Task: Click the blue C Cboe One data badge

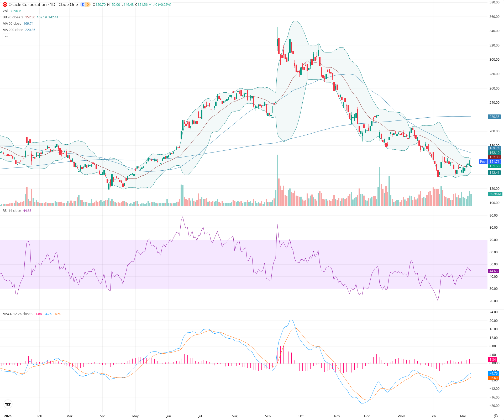Action: click(82, 4)
